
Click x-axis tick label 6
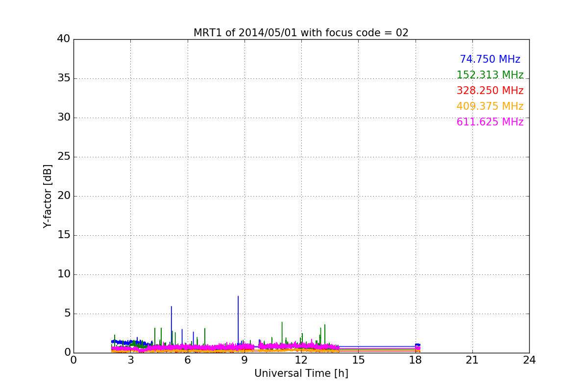point(188,360)
